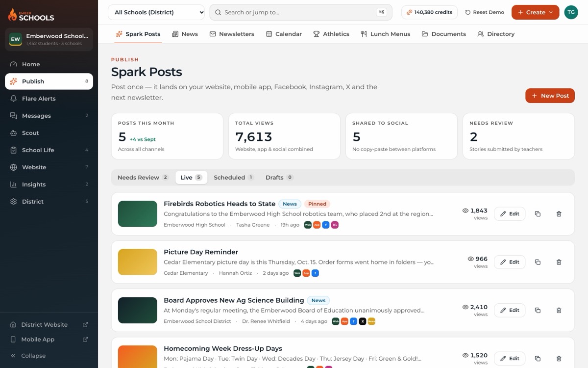Screen dimensions: 588x368
Task: Select the Spark Posts tab
Action: [x=138, y=34]
